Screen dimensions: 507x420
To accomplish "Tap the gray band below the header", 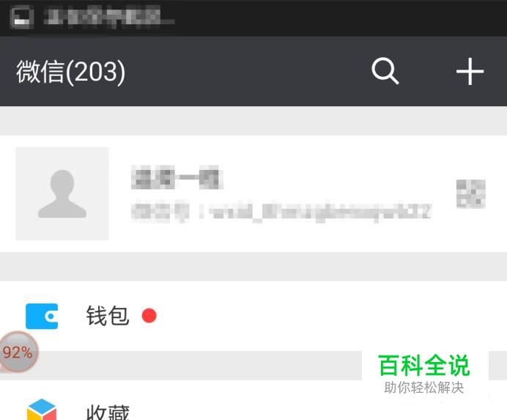I will [253, 121].
